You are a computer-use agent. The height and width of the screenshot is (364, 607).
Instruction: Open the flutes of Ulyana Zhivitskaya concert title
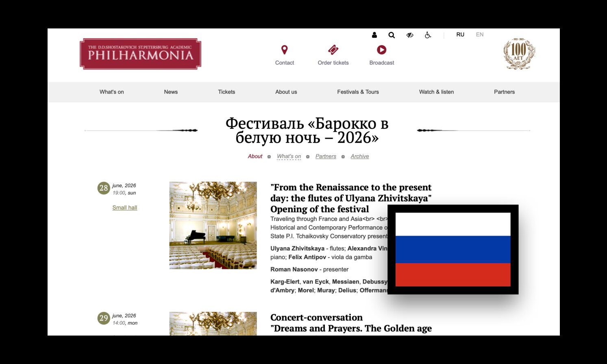point(351,198)
